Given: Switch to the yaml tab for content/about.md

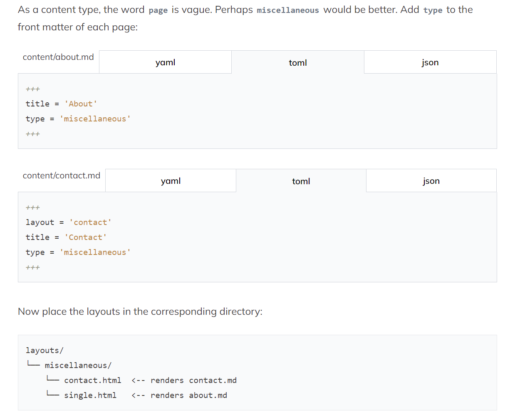Looking at the screenshot, I should [x=165, y=62].
